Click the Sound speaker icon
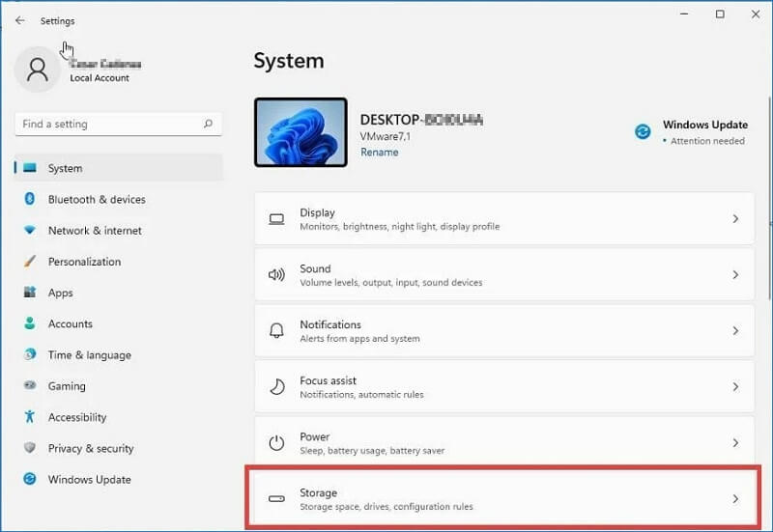This screenshot has height=532, width=773. click(276, 275)
